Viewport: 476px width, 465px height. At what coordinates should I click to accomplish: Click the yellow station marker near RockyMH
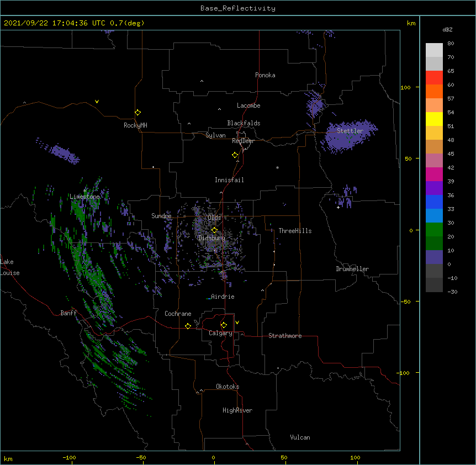click(x=137, y=112)
